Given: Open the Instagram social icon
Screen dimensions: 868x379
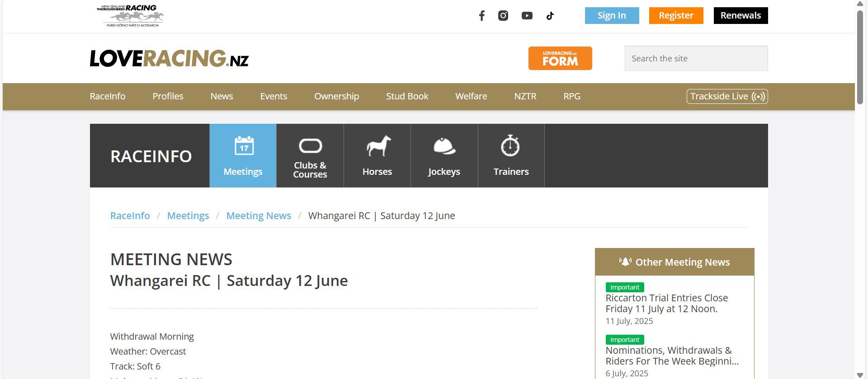Looking at the screenshot, I should [503, 16].
